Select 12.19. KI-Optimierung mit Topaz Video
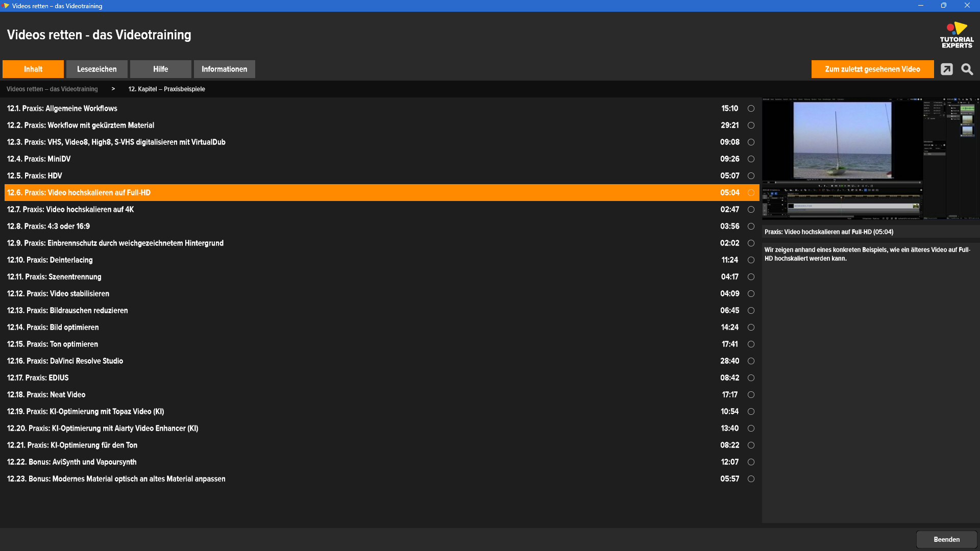Viewport: 980px width, 551px height. 382,411
